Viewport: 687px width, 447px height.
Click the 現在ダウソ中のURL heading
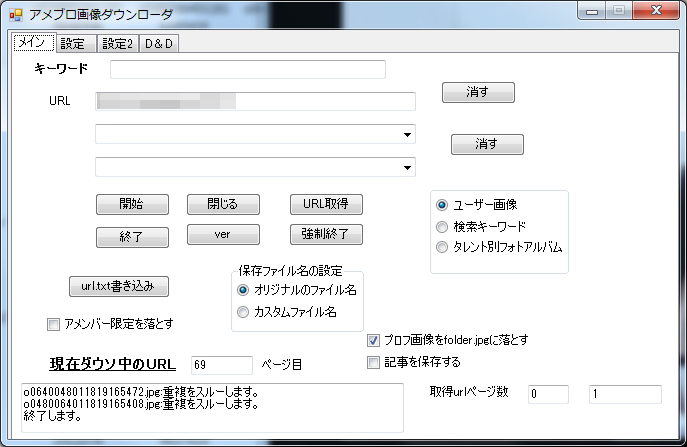(113, 365)
